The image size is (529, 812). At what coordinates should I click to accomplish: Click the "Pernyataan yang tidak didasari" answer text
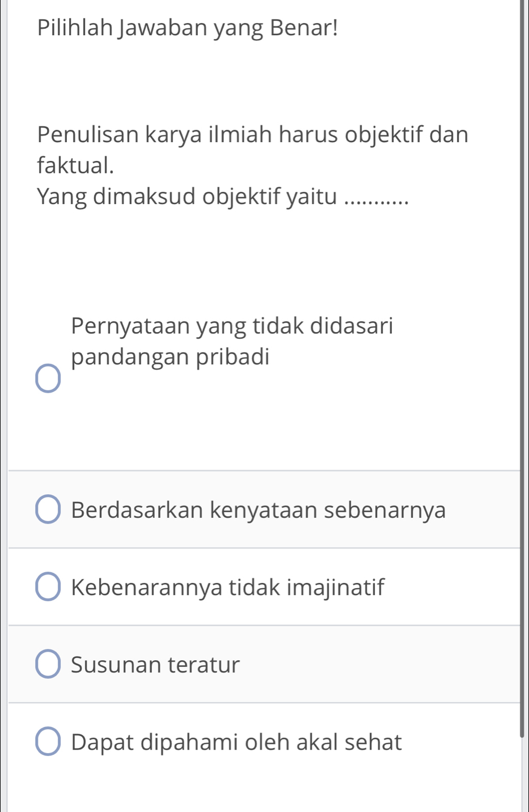coord(232,326)
